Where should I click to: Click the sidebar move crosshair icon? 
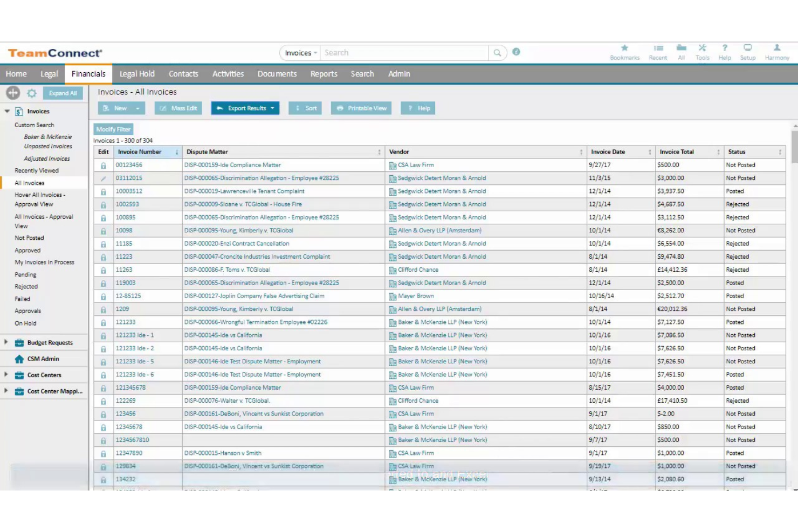click(13, 93)
